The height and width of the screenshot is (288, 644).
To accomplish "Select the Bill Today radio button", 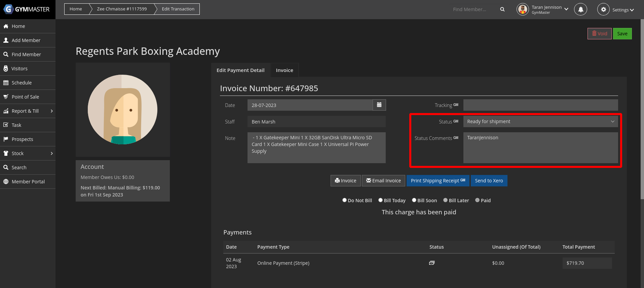I will click(380, 200).
